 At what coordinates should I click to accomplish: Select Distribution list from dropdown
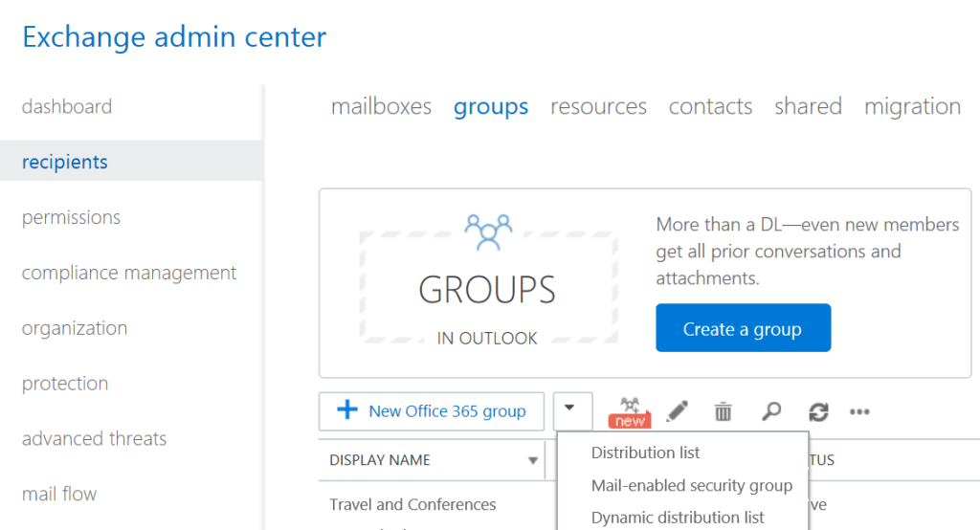pyautogui.click(x=645, y=453)
